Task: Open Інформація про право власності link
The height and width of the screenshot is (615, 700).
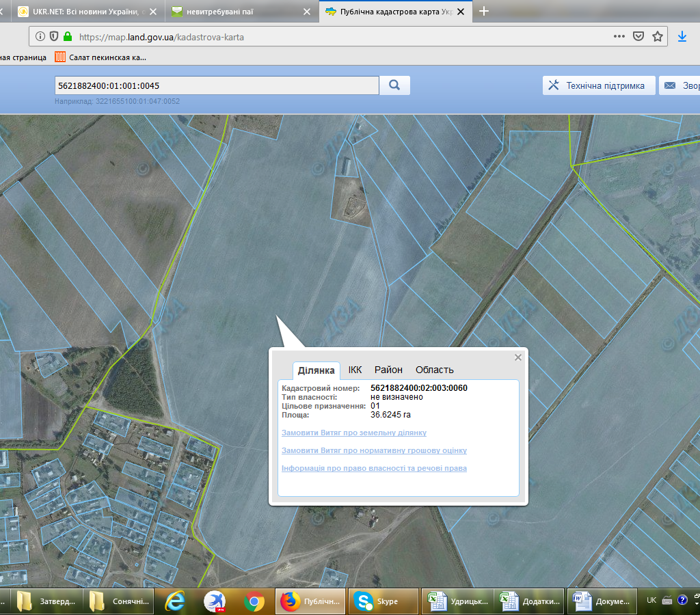Action: click(x=374, y=469)
